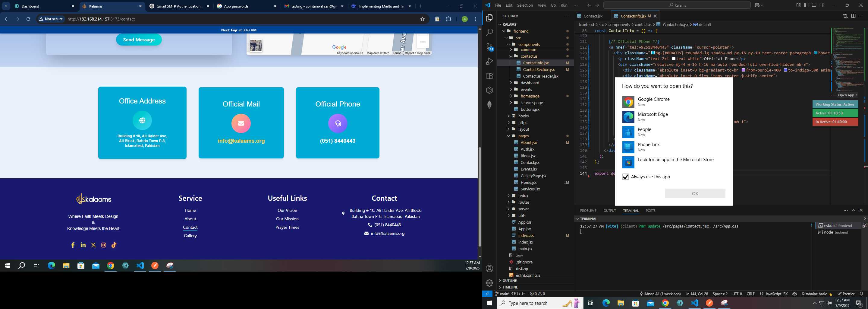Maximize the terminal panel with the up chevron

pyautogui.click(x=853, y=211)
